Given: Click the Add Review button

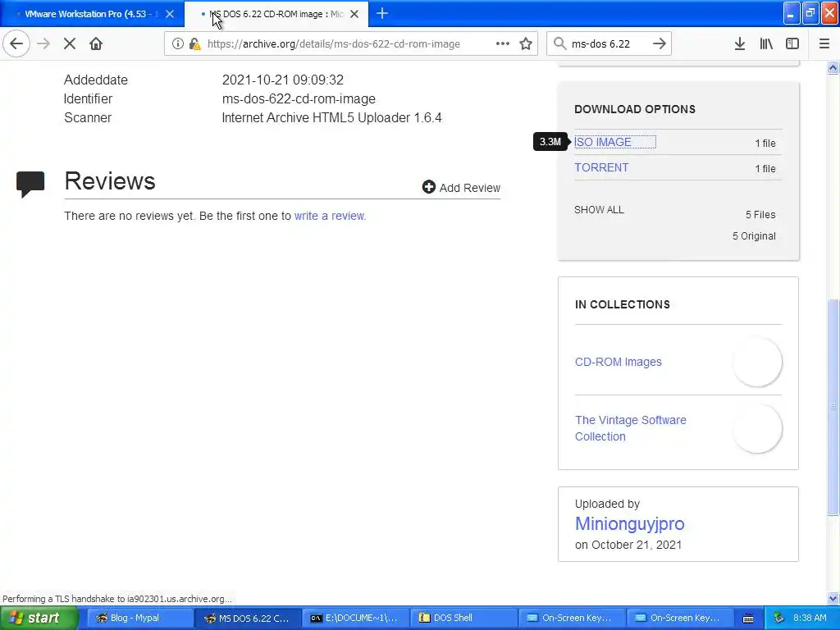Looking at the screenshot, I should [461, 187].
